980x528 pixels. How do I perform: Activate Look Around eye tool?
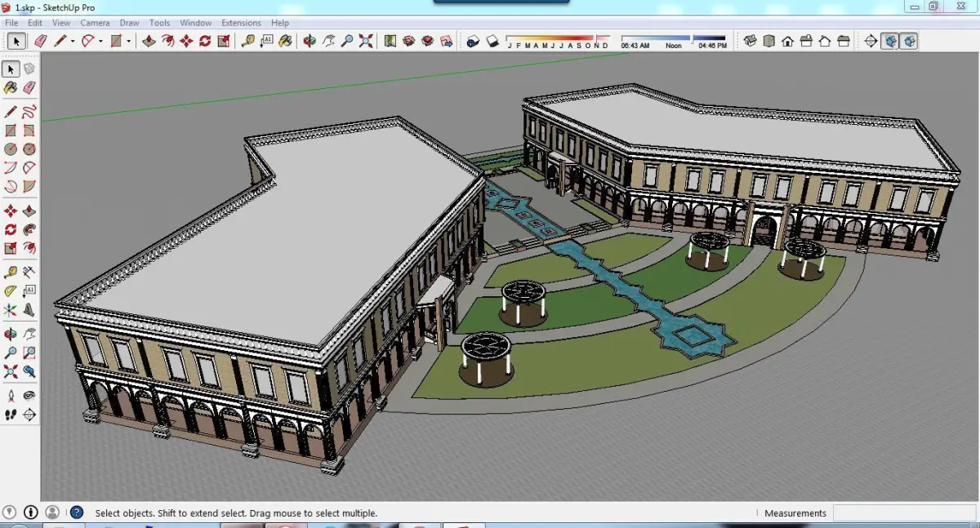(29, 395)
